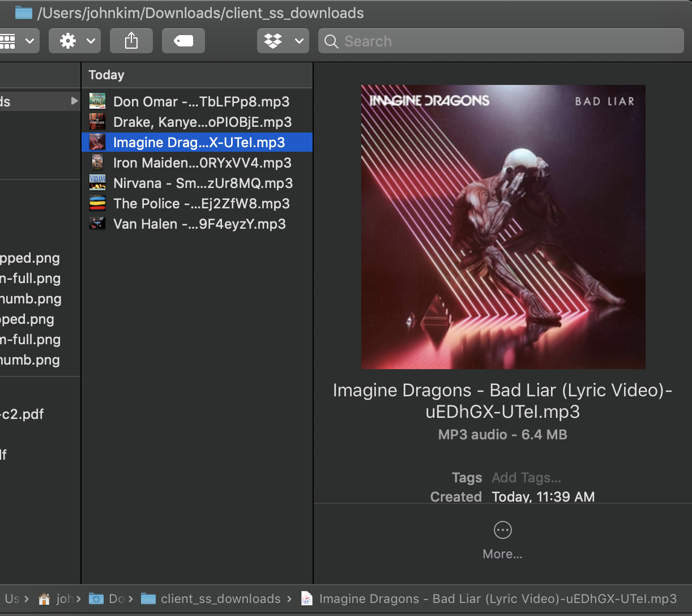Click Van Halen album art icon
This screenshot has width=692, height=616.
point(97,224)
